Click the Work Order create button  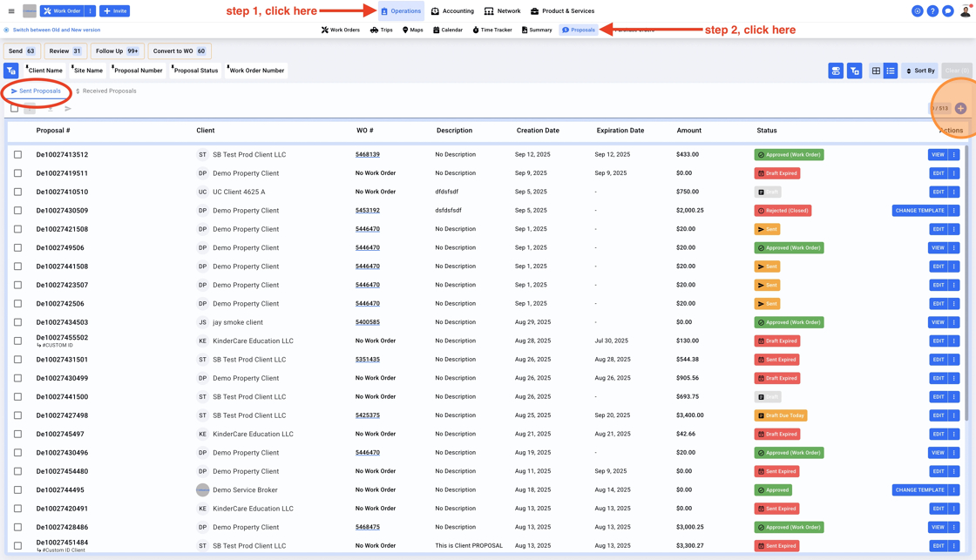pyautogui.click(x=62, y=11)
